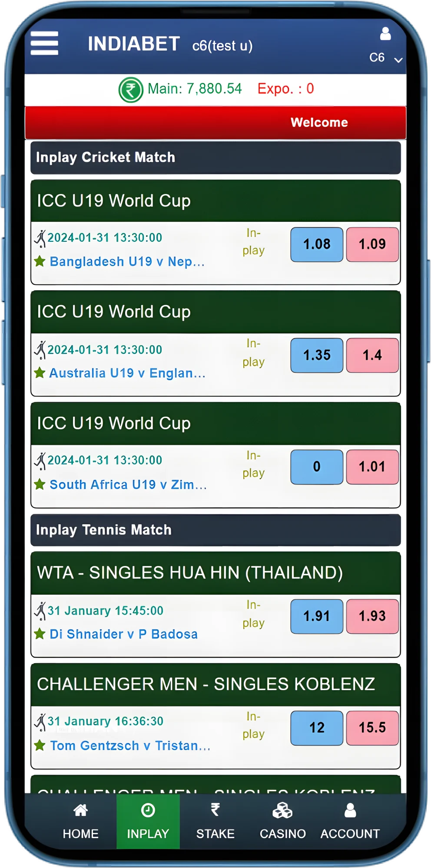Expand Challenger Men Singles Koblenz header

coord(215,684)
